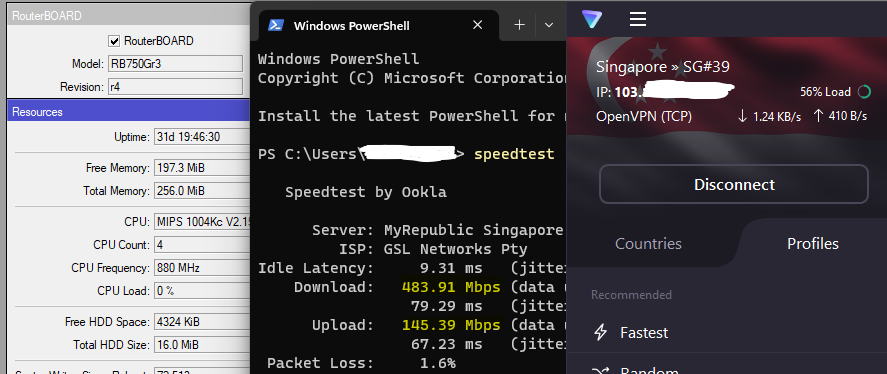The image size is (887, 374).
Task: Select the Windows PowerShell tab
Action: point(379,25)
